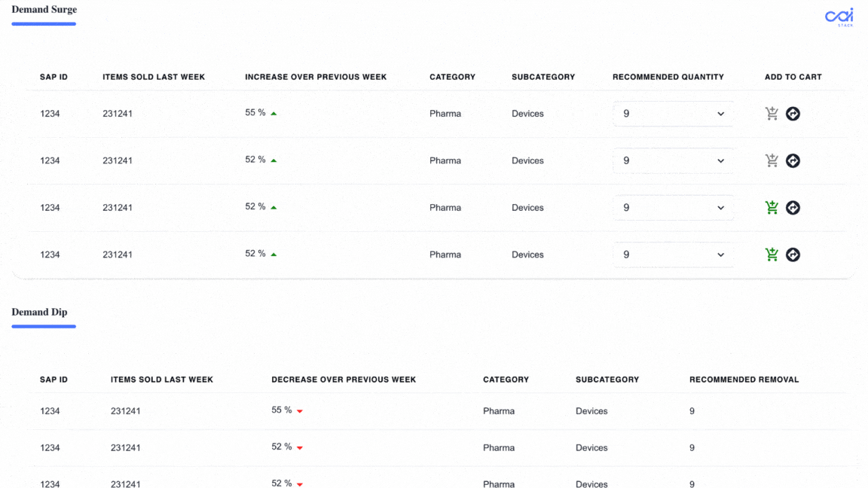Click the circular arrow icon in third surge row
The height and width of the screenshot is (488, 868).
coord(793,208)
